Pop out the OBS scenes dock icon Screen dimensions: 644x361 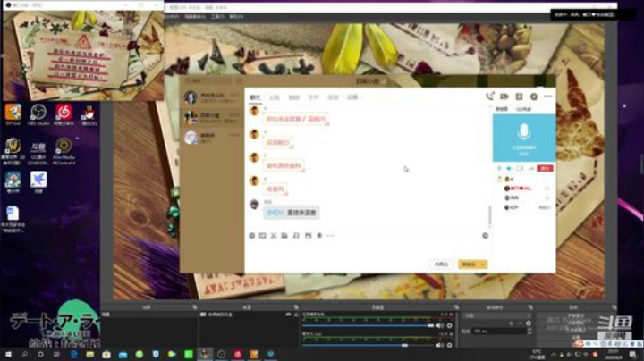tap(195, 307)
